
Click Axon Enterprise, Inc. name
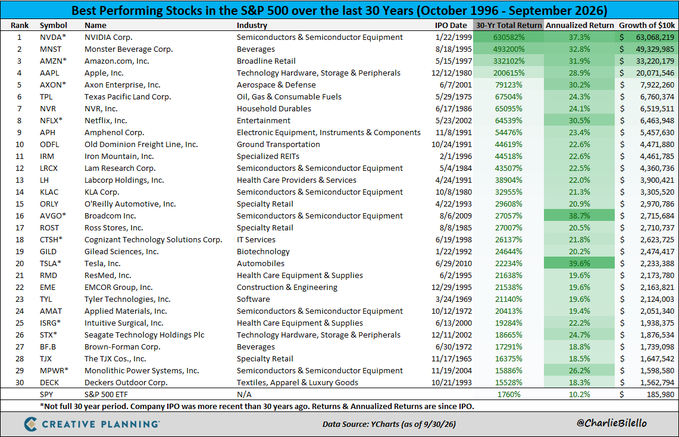[x=122, y=85]
